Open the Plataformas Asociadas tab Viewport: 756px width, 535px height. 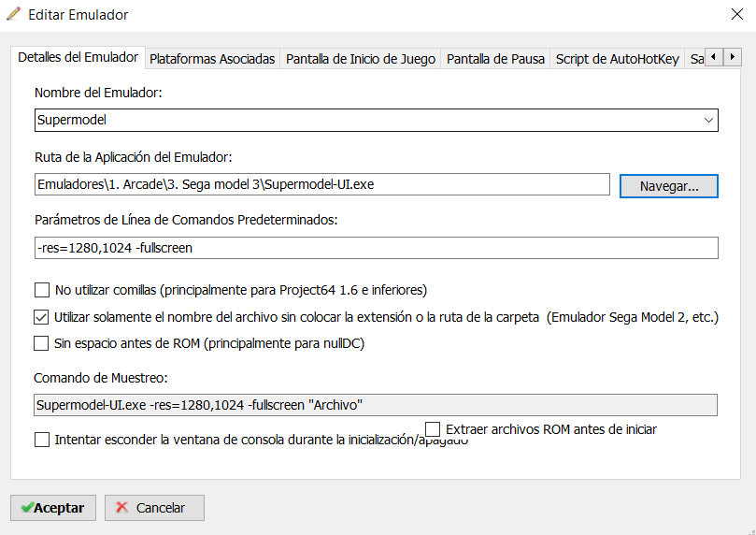[212, 59]
